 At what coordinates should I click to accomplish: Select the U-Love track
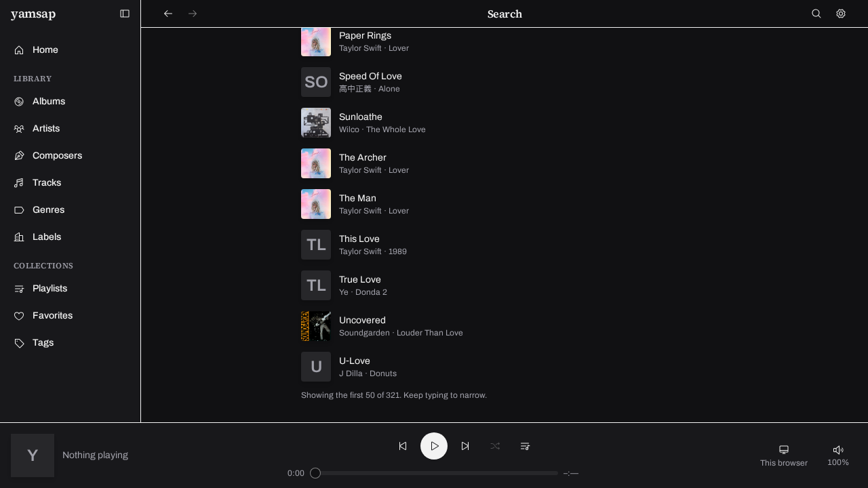[505, 367]
